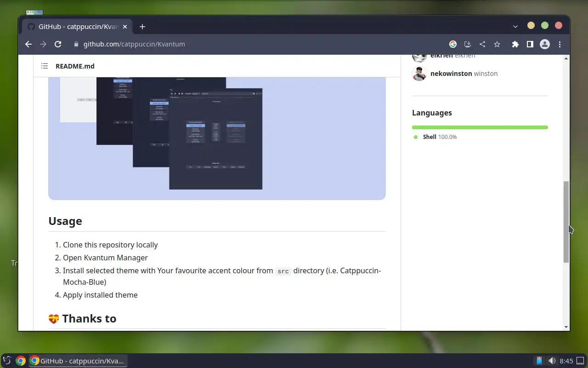Click the Languages heading
588x368 pixels.
coord(432,113)
